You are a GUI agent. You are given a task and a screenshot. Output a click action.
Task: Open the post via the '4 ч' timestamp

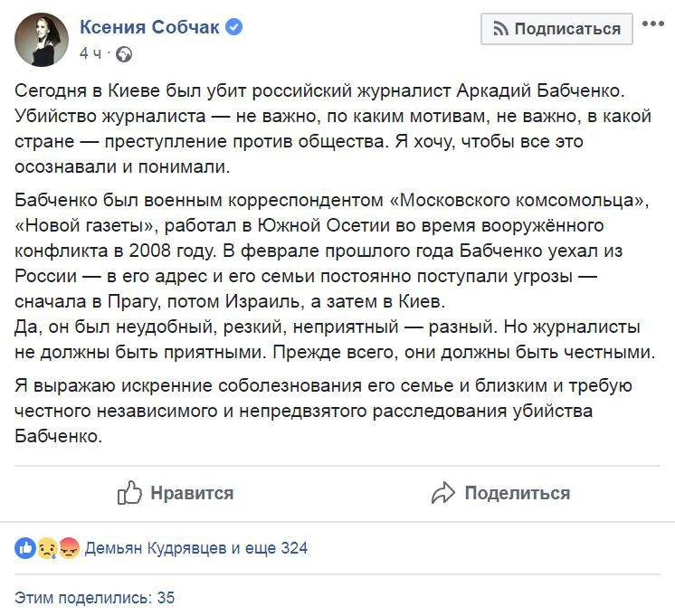tap(90, 53)
